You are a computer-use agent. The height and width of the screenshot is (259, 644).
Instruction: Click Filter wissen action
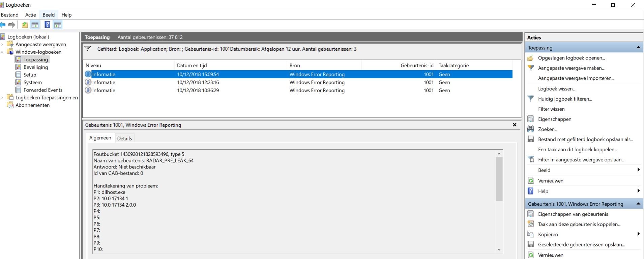551,109
